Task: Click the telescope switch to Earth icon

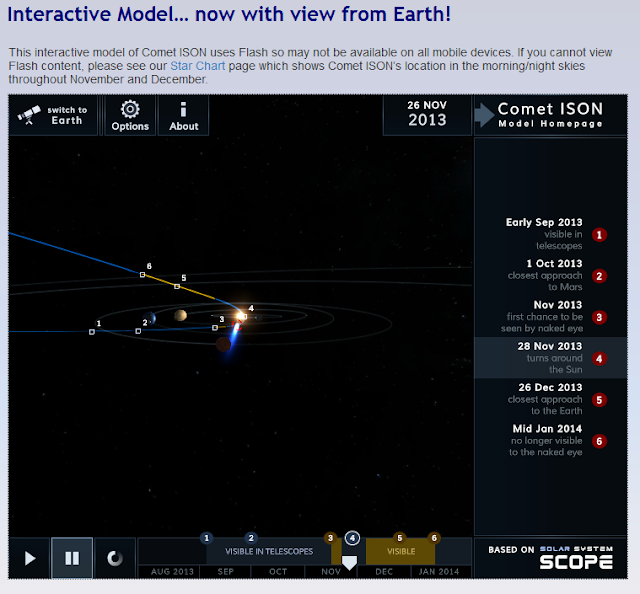Action: [x=29, y=115]
